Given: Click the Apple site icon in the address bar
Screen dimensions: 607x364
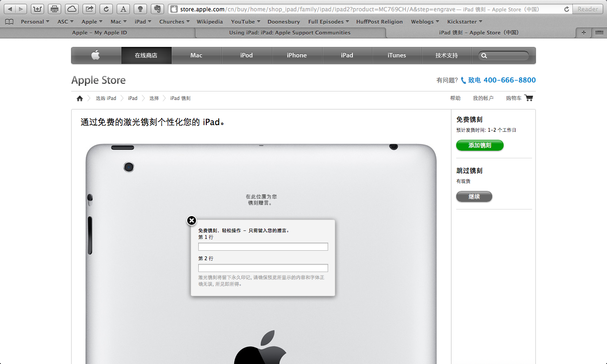Looking at the screenshot, I should pyautogui.click(x=174, y=9).
